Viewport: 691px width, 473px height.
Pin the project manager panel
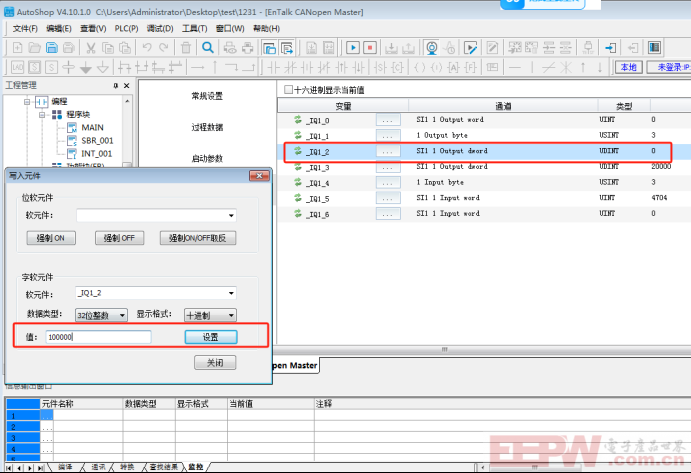115,86
